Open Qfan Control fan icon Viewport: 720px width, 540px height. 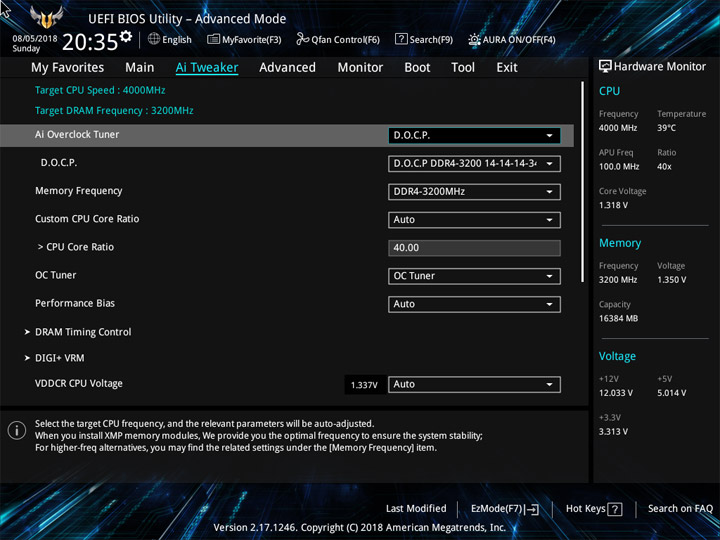pos(302,39)
